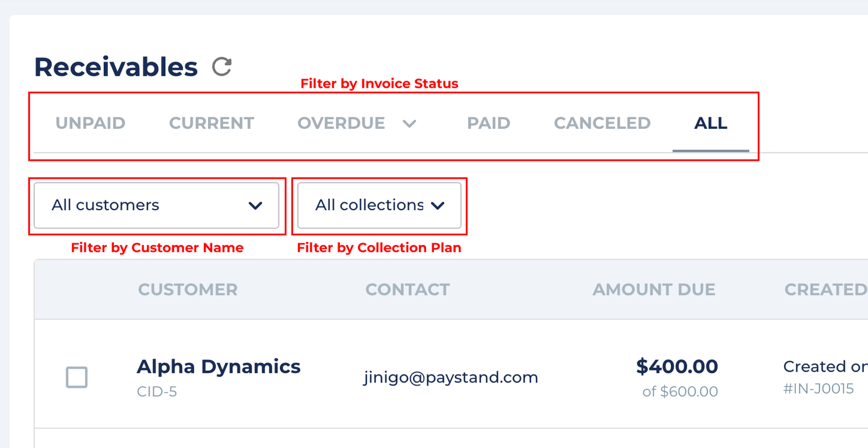This screenshot has height=448, width=868.
Task: Click the refresh icon beside Receivables
Action: point(222,67)
